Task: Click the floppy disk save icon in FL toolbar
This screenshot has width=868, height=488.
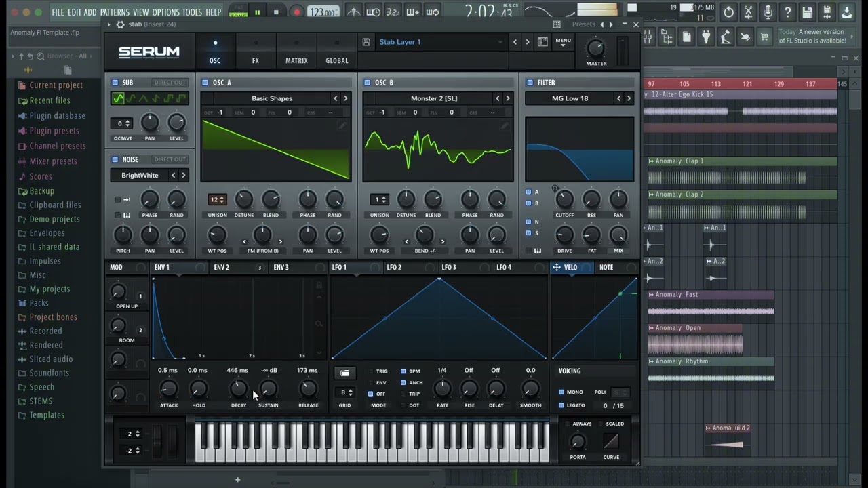Action: coord(807,12)
